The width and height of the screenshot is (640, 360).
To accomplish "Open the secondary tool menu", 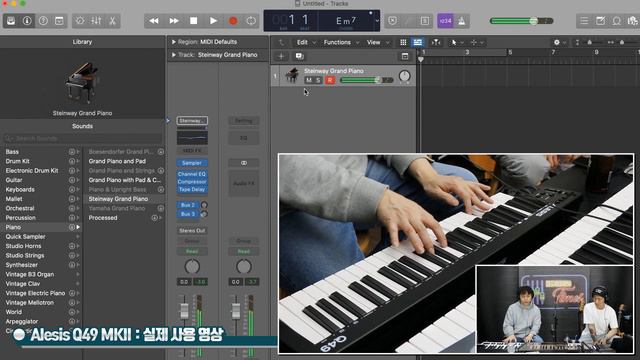I will coord(477,42).
